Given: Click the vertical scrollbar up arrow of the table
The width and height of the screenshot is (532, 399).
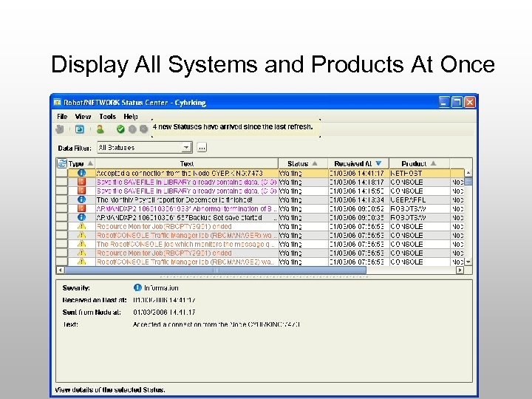Looking at the screenshot, I should click(x=468, y=173).
